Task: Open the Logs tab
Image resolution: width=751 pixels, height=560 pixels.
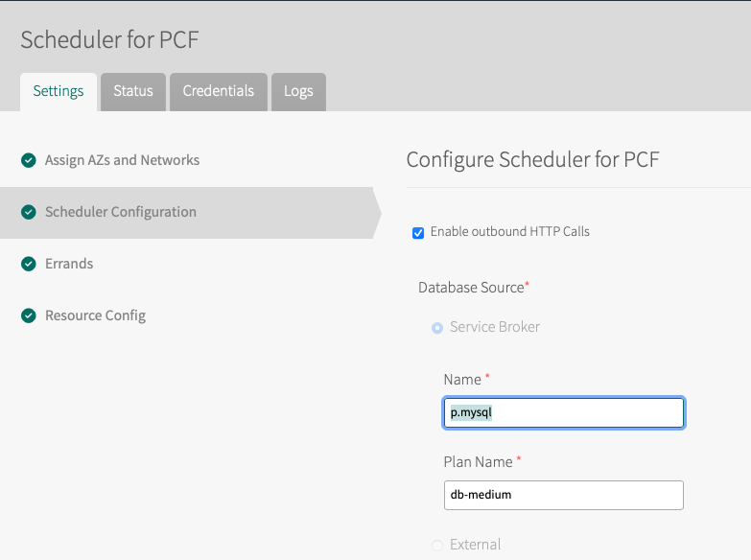Action: tap(298, 92)
